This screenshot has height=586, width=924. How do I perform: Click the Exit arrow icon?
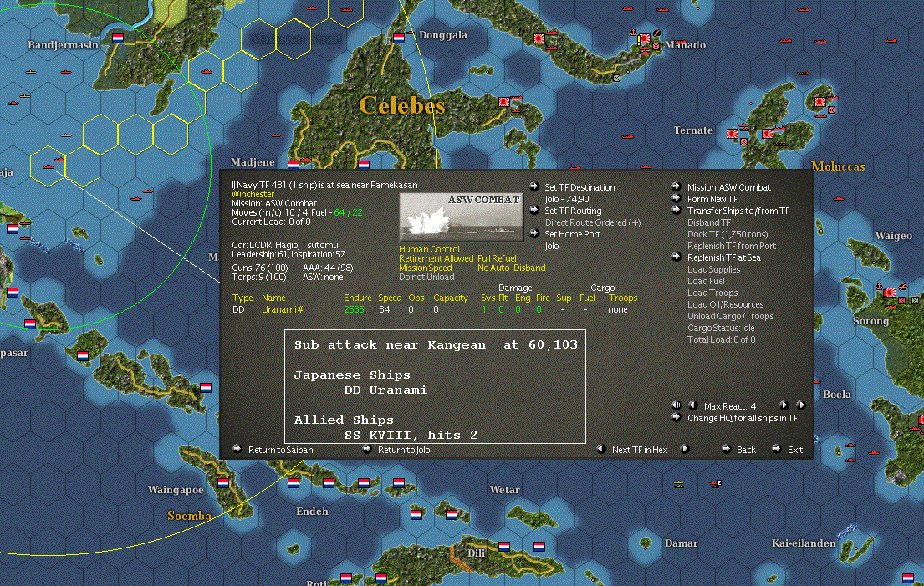(777, 449)
